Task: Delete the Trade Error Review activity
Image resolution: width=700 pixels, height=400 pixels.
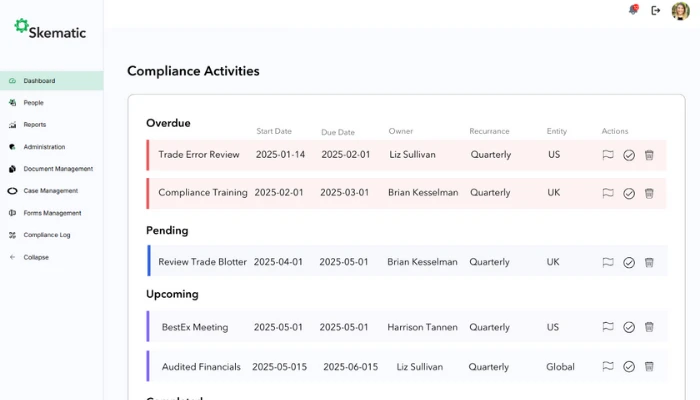Action: coord(649,155)
